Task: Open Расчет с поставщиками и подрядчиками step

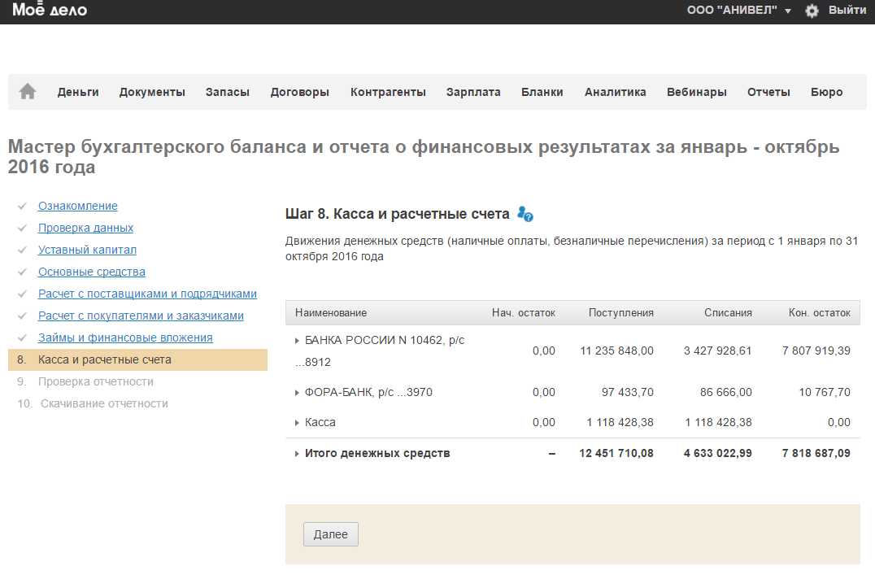Action: (147, 294)
